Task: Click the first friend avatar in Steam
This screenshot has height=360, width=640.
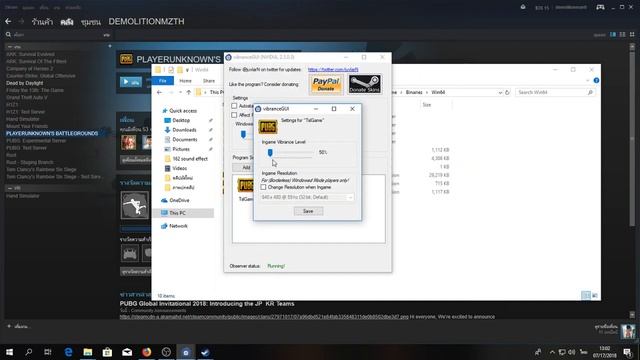Action: click(x=129, y=142)
